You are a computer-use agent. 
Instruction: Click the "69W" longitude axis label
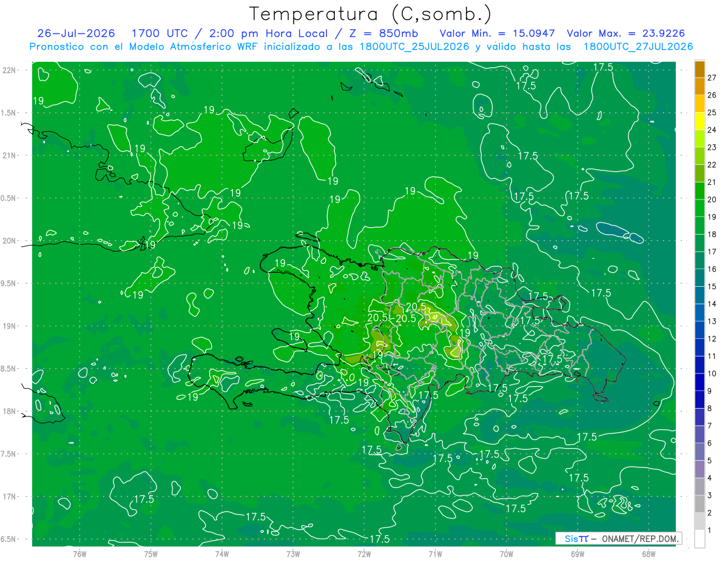point(578,554)
